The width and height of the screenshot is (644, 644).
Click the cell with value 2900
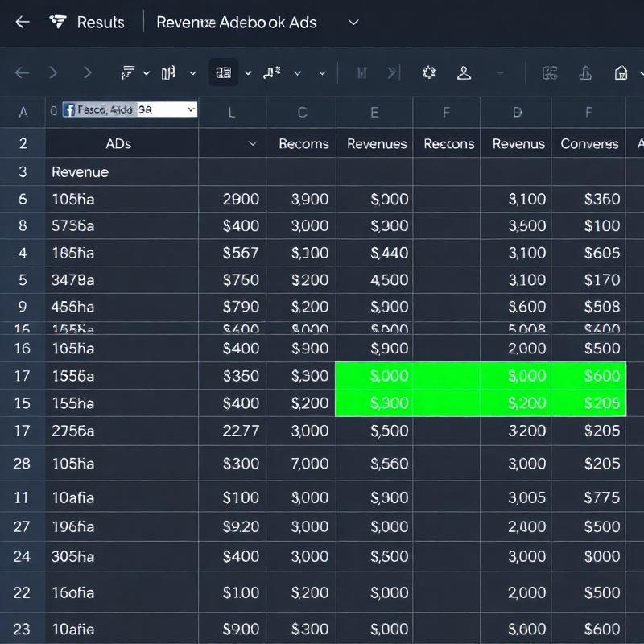pos(233,199)
